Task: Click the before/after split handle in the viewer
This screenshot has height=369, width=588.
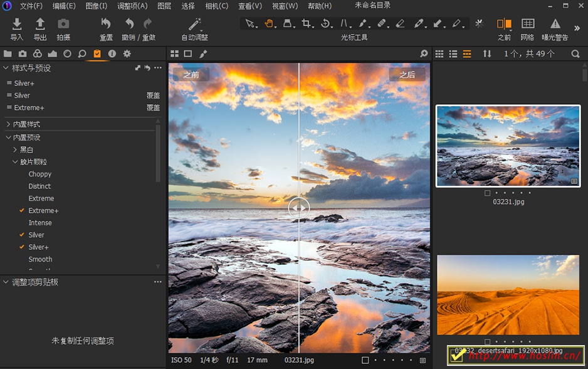Action: (x=299, y=207)
